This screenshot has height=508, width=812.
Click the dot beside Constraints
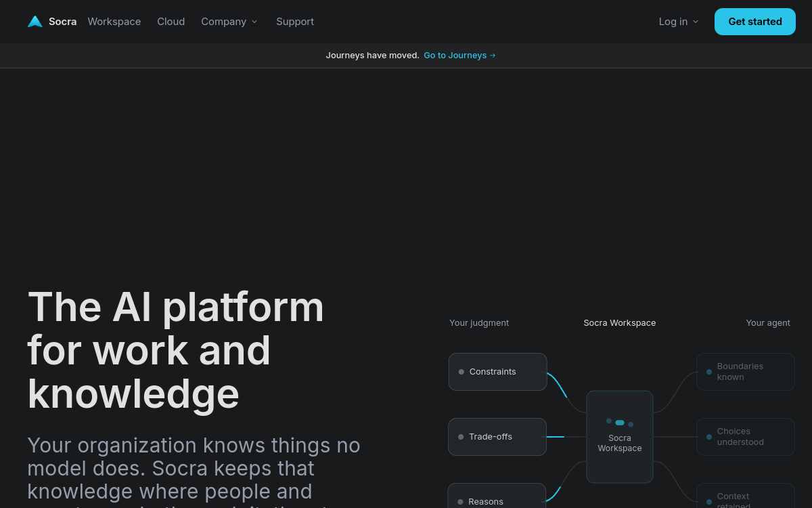461,372
